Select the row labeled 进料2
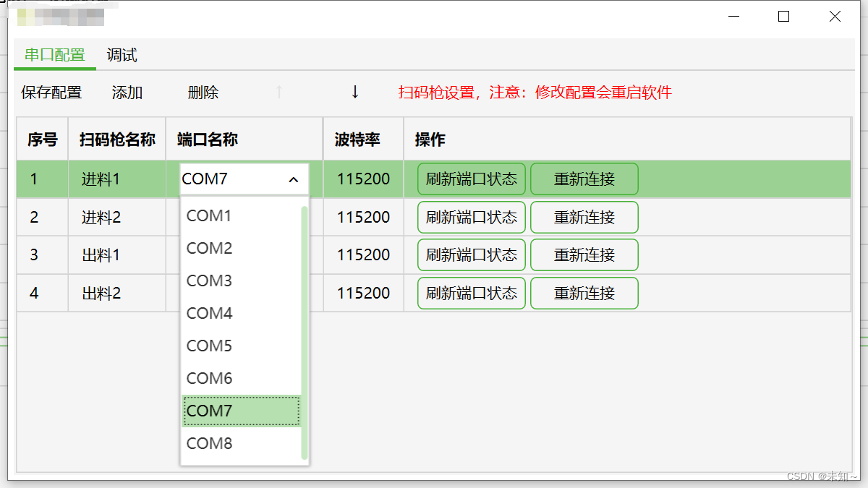This screenshot has height=488, width=868. coord(101,217)
